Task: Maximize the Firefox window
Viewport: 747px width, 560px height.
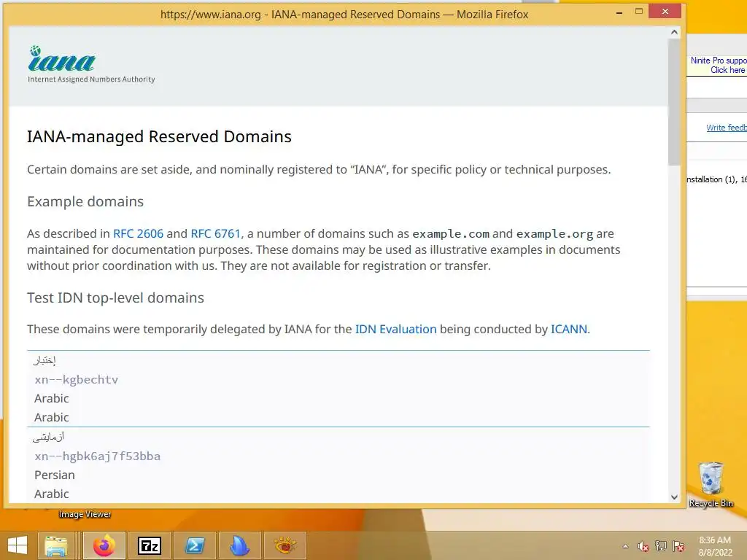Action: tap(639, 12)
